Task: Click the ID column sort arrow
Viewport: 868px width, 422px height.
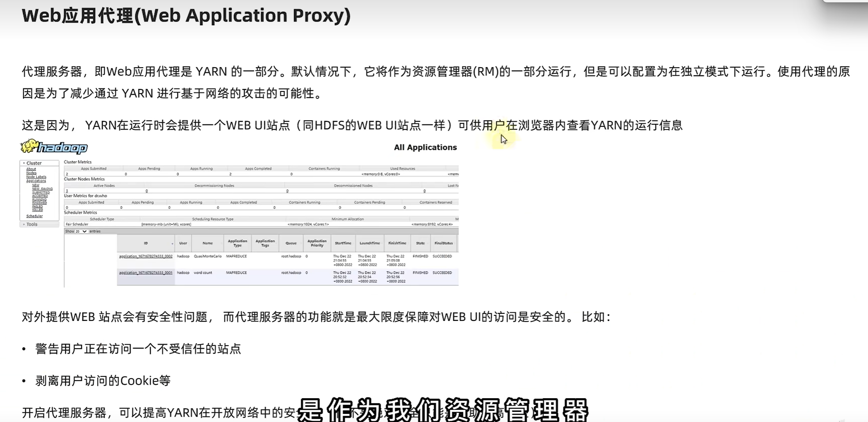Action: (x=172, y=244)
